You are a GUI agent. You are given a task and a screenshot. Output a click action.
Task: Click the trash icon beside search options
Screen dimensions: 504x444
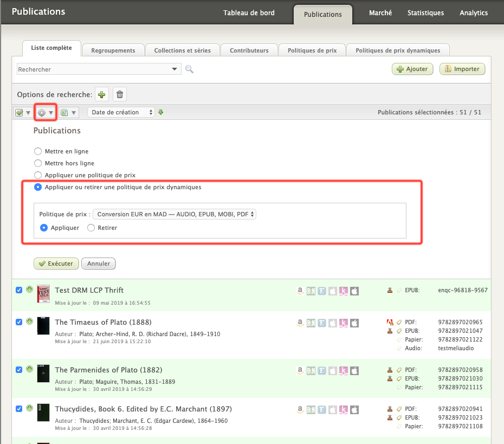[120, 94]
